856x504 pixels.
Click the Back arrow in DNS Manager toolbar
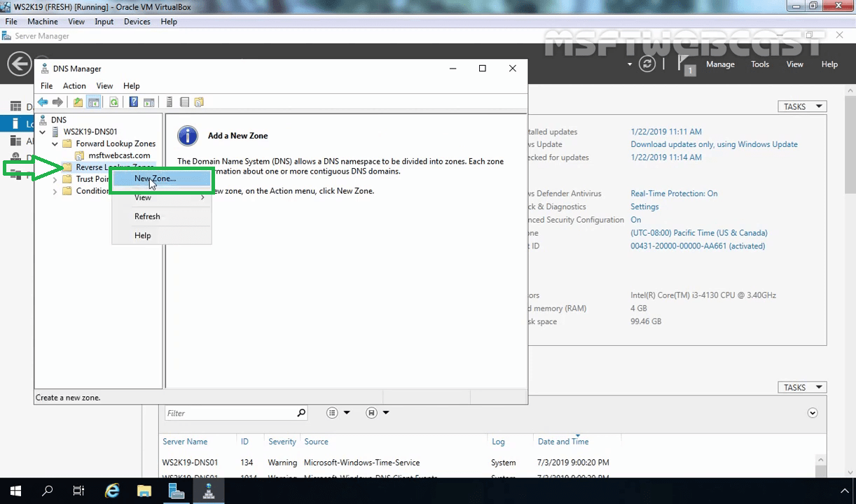click(x=43, y=102)
